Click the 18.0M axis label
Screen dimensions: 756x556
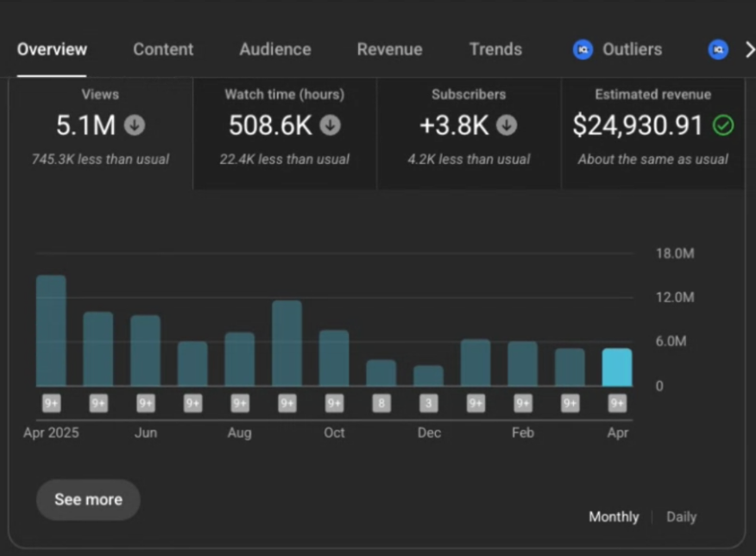675,254
